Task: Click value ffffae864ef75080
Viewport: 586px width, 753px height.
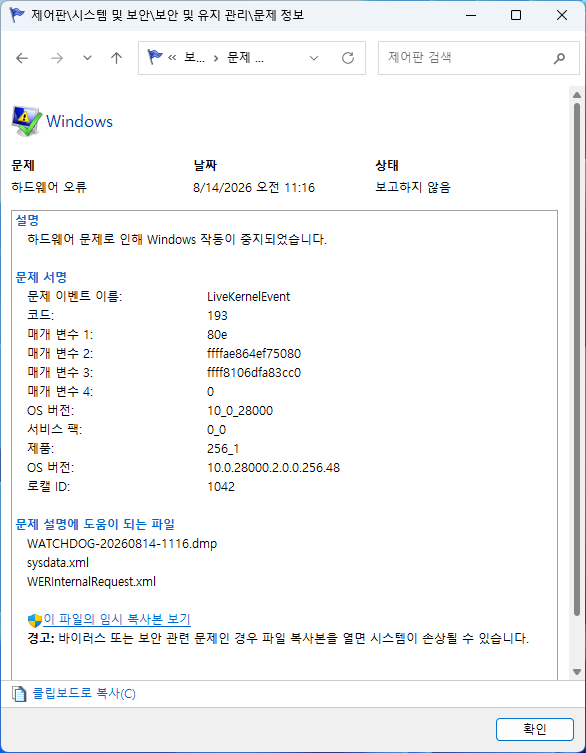Action: pyautogui.click(x=254, y=354)
